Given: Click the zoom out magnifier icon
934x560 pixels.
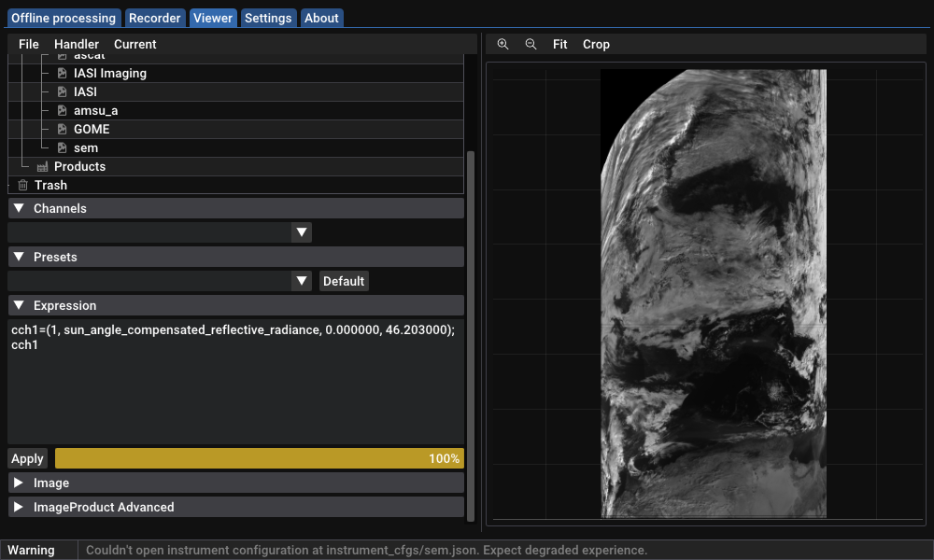Looking at the screenshot, I should click(531, 45).
